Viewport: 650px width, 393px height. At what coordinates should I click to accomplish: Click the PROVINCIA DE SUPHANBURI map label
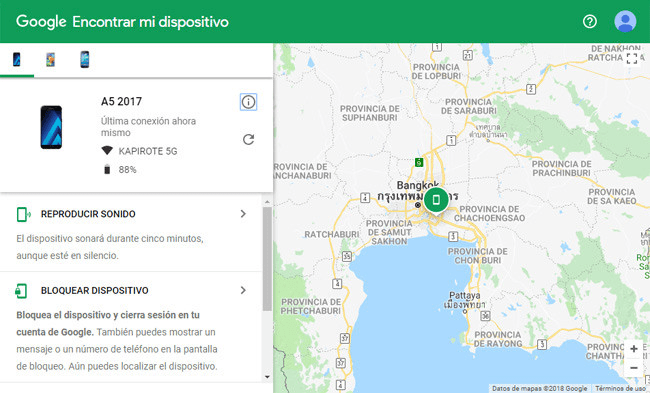(x=370, y=113)
